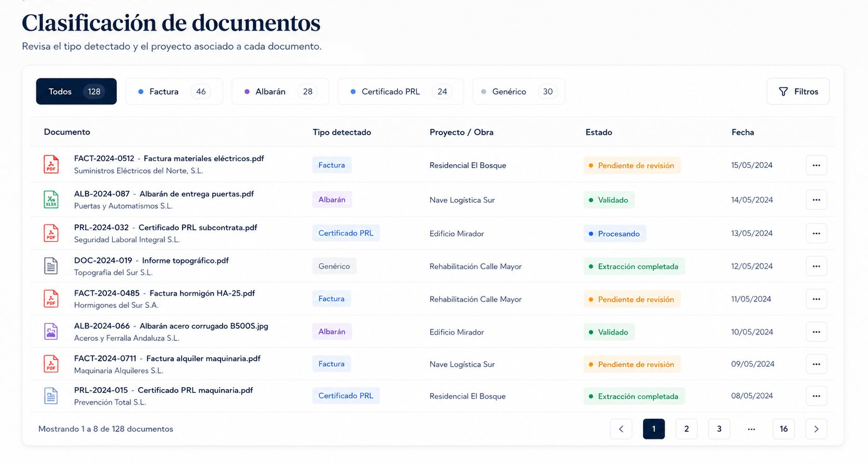
Task: Click the Tipo detectado column header
Action: click(x=342, y=132)
